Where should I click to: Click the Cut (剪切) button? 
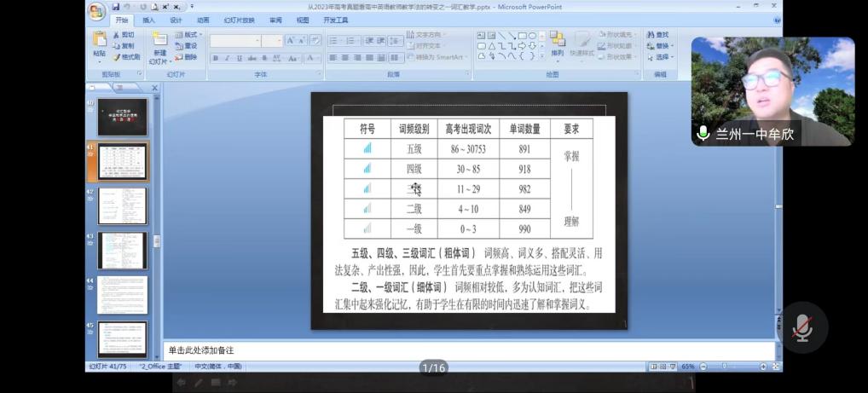tap(124, 35)
